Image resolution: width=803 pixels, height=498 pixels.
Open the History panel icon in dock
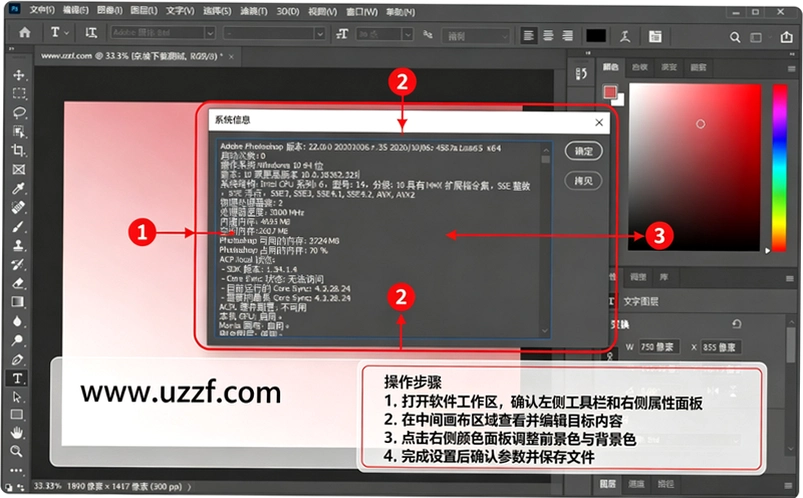click(x=581, y=74)
